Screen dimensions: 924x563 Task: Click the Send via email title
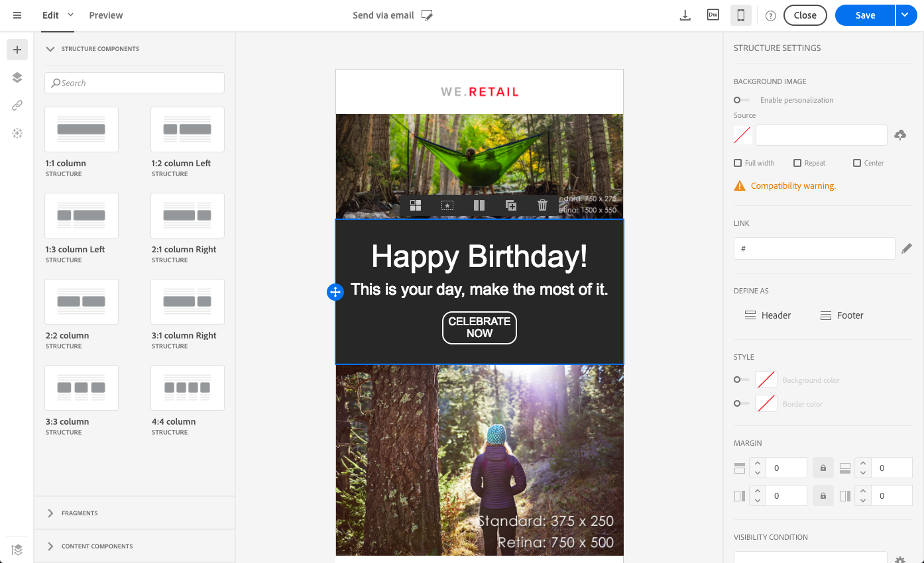pyautogui.click(x=383, y=15)
